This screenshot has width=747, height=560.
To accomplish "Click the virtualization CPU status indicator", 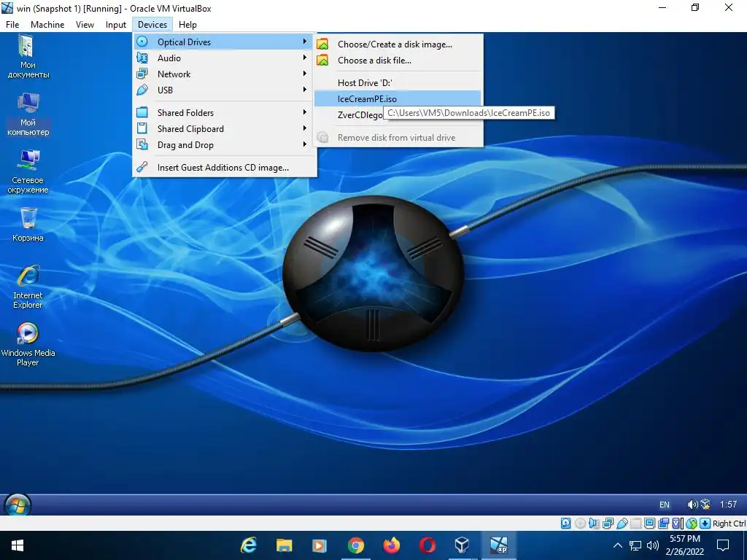I will coord(678,524).
